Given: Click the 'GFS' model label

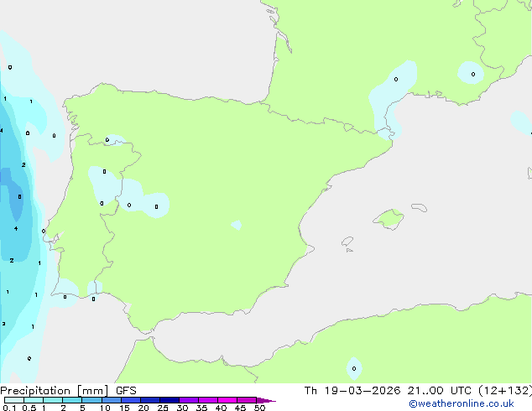Looking at the screenshot, I should tap(126, 391).
